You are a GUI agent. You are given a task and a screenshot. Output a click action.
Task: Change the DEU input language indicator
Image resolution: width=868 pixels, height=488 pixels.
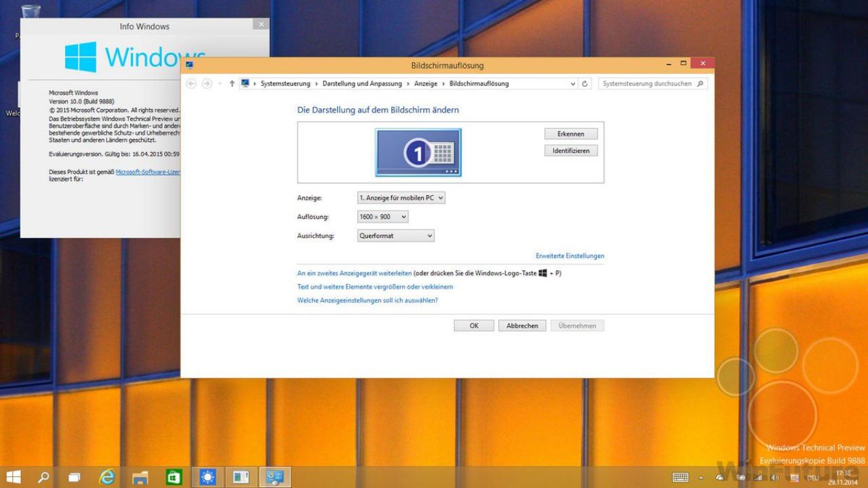(x=812, y=478)
